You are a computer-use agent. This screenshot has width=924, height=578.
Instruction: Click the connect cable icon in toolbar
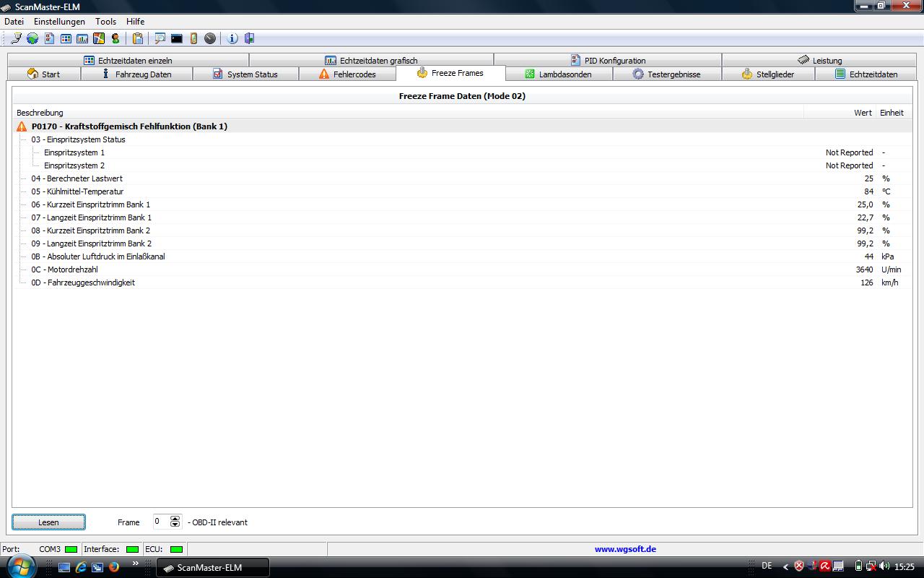(x=16, y=38)
